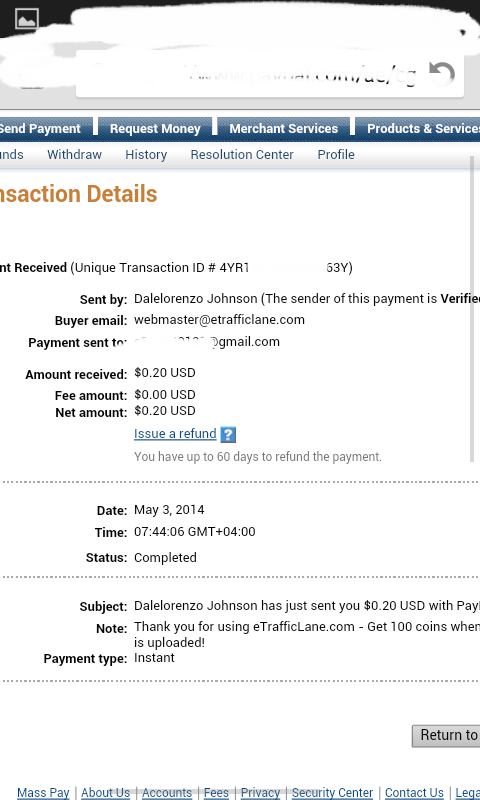Open the Mass Pay footer link
This screenshot has height=800, width=480.
pos(43,792)
